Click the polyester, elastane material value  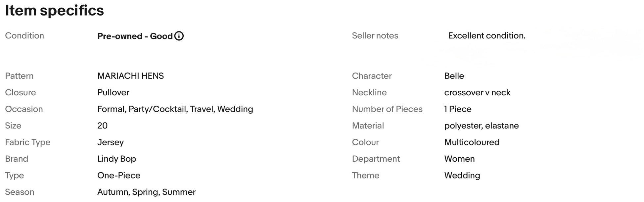point(481,126)
